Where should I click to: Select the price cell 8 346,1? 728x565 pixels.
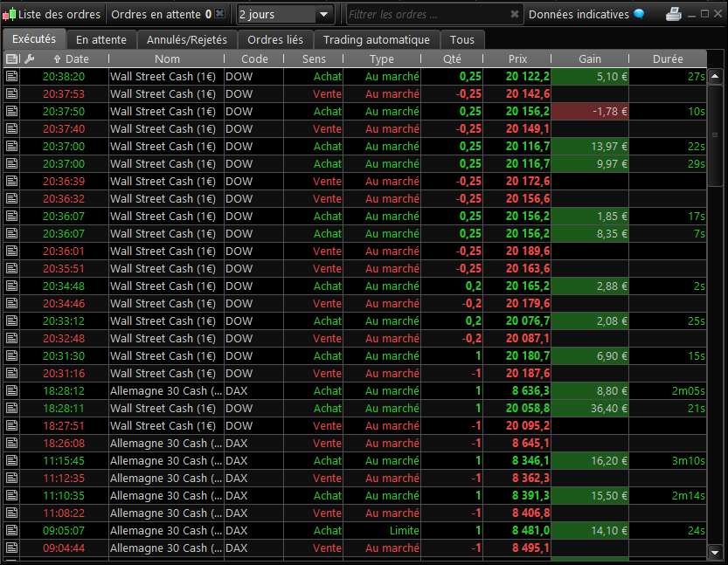coord(517,461)
